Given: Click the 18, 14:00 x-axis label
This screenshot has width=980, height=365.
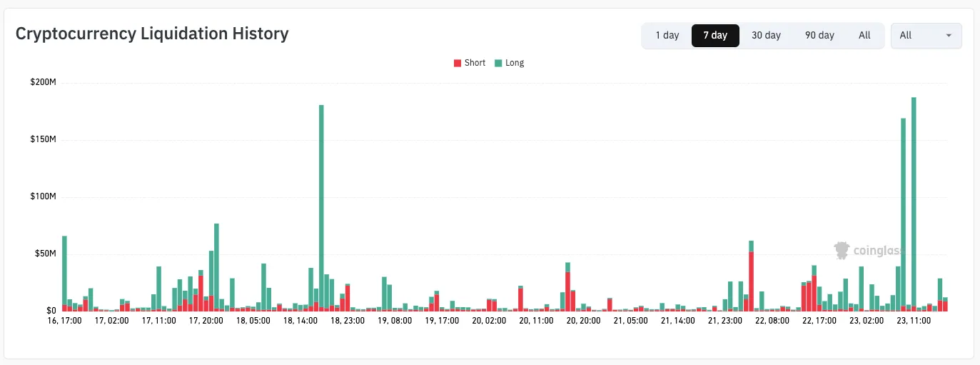Looking at the screenshot, I should tap(300, 321).
